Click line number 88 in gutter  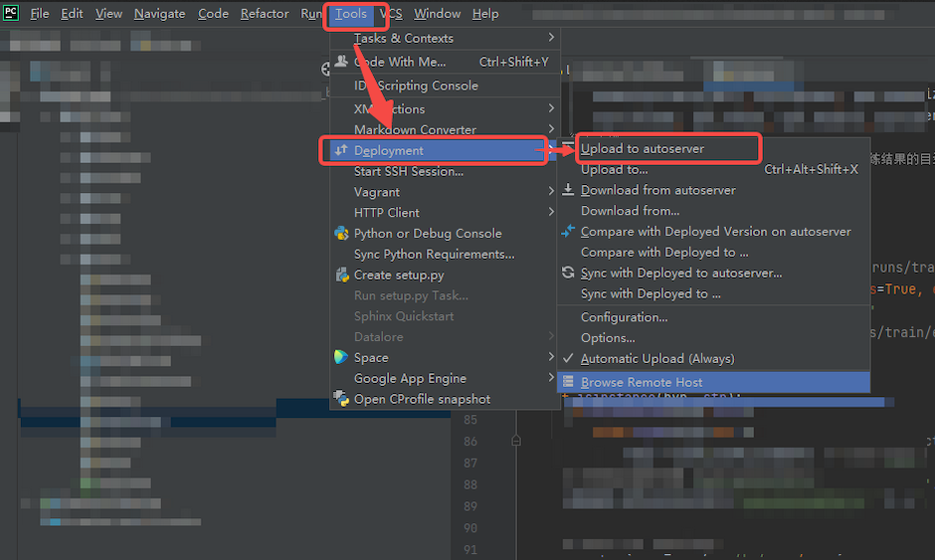click(469, 484)
